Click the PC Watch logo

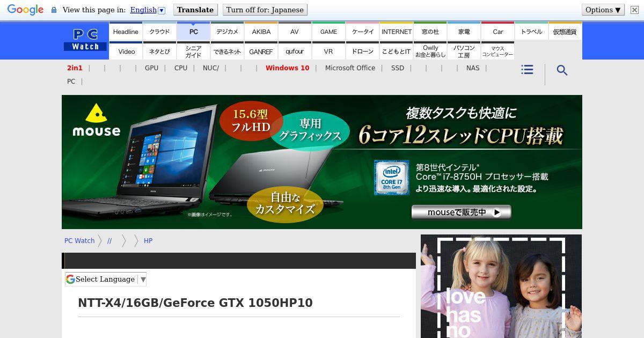(x=85, y=40)
